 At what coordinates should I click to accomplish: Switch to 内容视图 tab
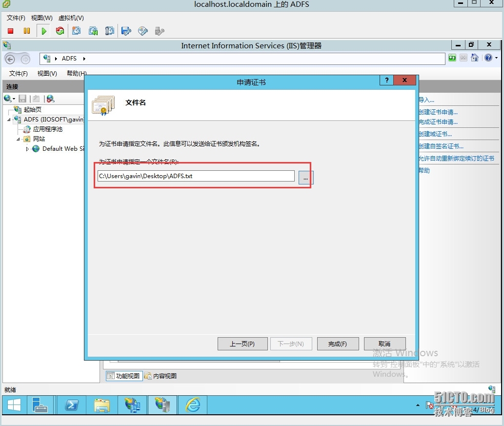coord(161,376)
